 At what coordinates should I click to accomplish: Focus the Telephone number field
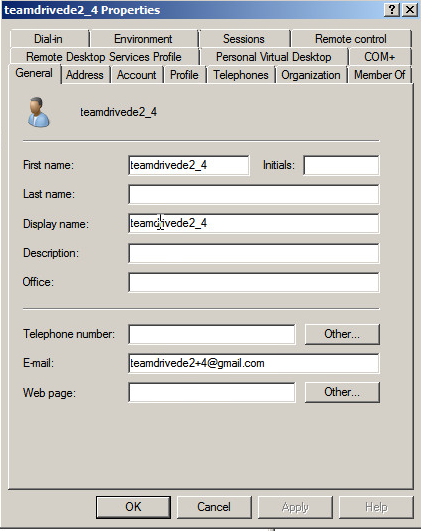point(212,334)
